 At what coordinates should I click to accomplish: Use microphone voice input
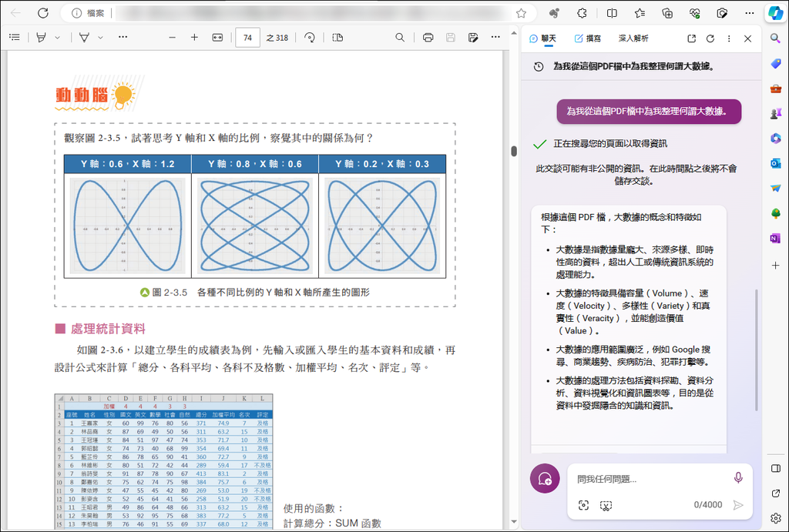point(737,477)
